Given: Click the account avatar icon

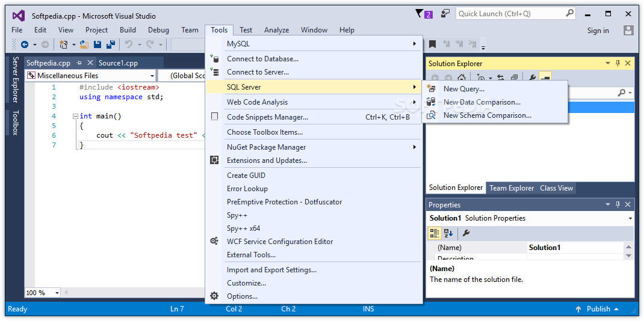Looking at the screenshot, I should (x=628, y=30).
